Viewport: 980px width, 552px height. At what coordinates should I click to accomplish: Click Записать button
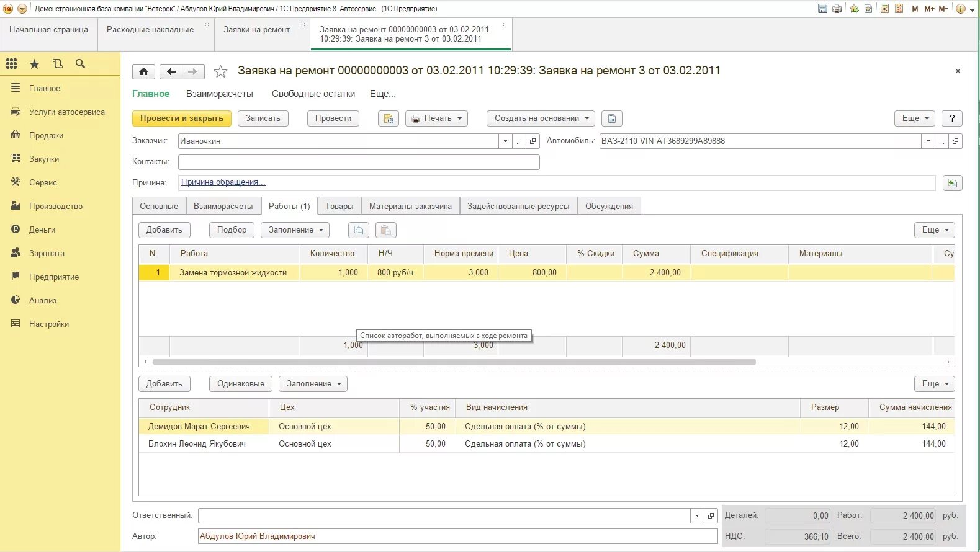(263, 118)
